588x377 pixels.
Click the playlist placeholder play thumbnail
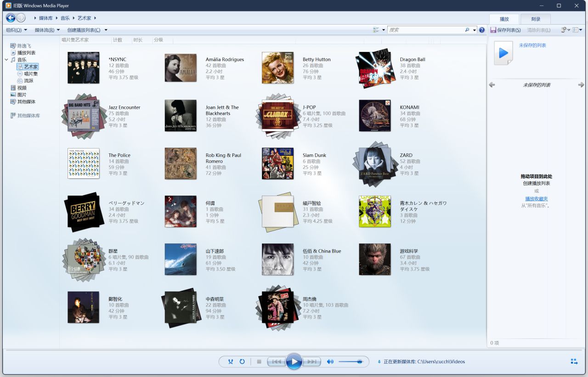point(503,53)
